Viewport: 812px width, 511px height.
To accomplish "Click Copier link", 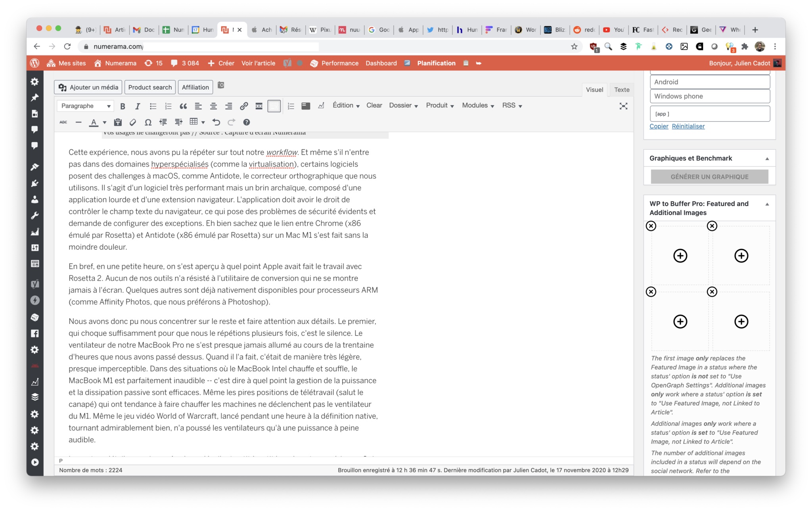I will [659, 126].
